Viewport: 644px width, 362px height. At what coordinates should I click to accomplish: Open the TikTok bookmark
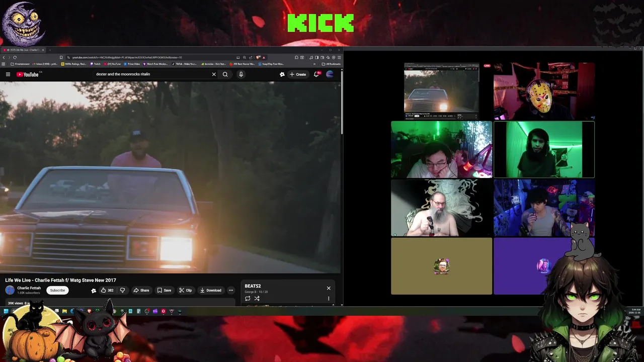point(185,64)
